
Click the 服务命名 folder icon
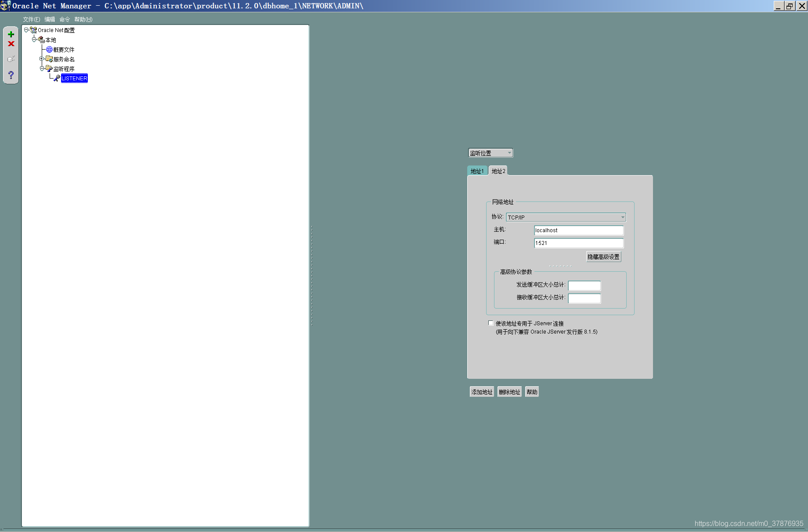pyautogui.click(x=49, y=59)
